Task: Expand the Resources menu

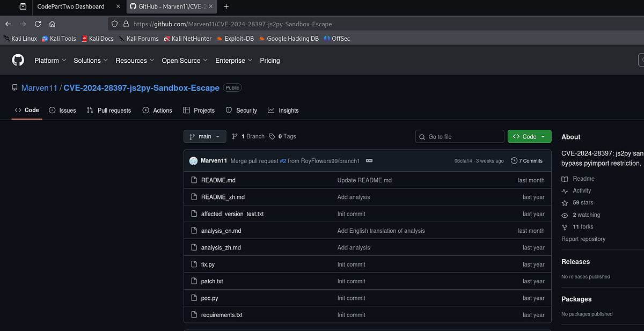Action: click(135, 61)
